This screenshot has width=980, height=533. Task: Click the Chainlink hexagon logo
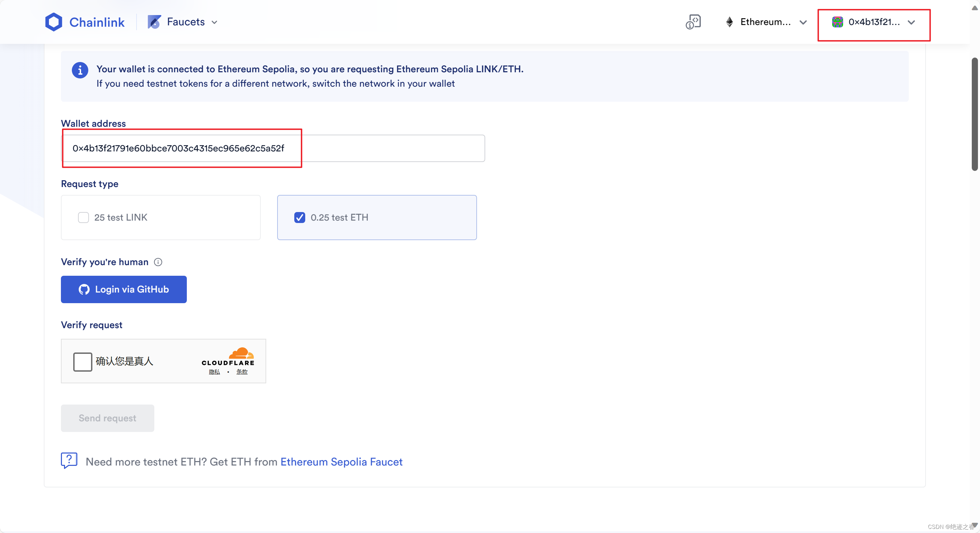54,22
